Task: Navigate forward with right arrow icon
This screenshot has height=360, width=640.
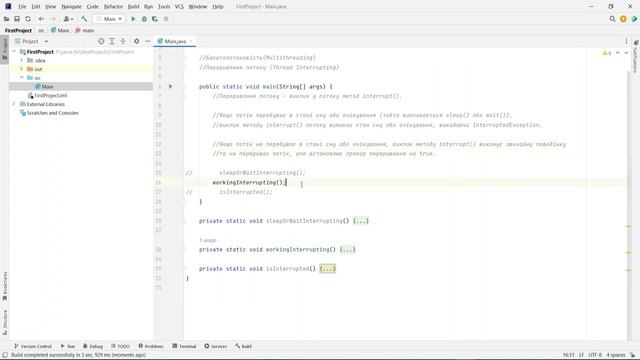Action: 53,19
